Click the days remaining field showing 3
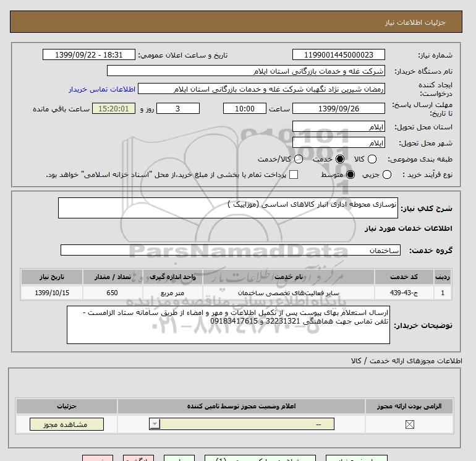Image resolution: width=476 pixels, height=461 pixels. (178, 108)
